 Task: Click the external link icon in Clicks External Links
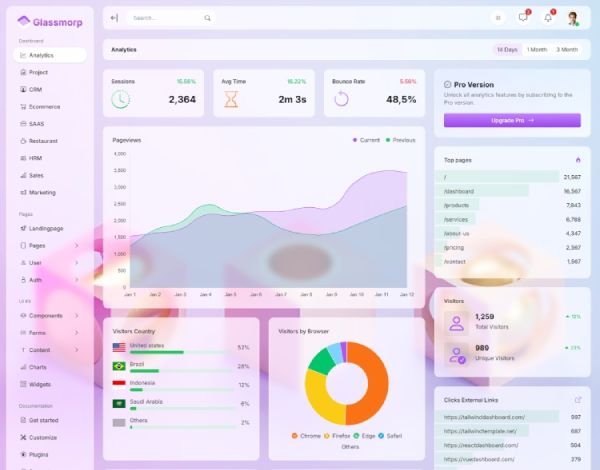pos(577,399)
